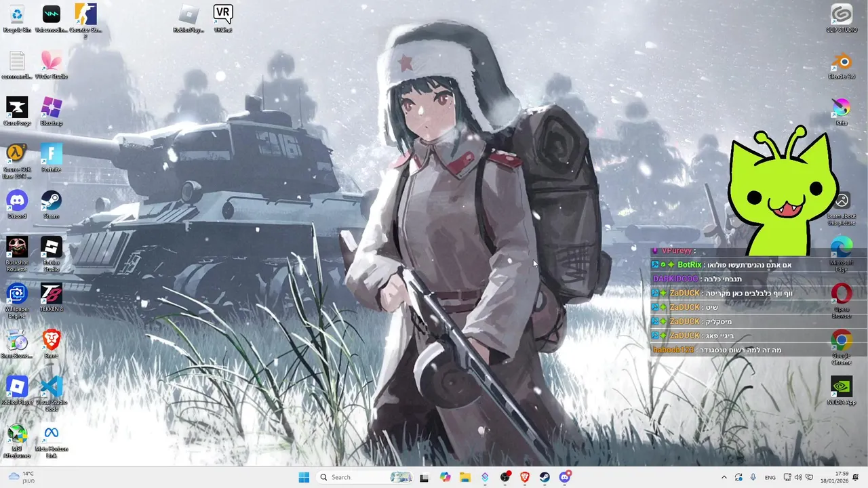The image size is (868, 488).
Task: Open Discord desktop shortcut
Action: click(17, 205)
